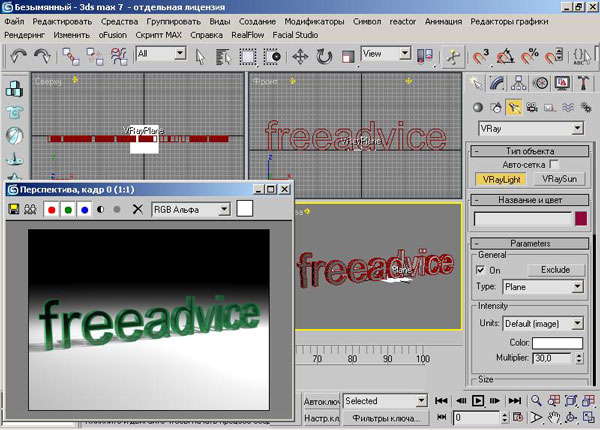
Task: Select the Shapes category icon
Action: pos(496,108)
